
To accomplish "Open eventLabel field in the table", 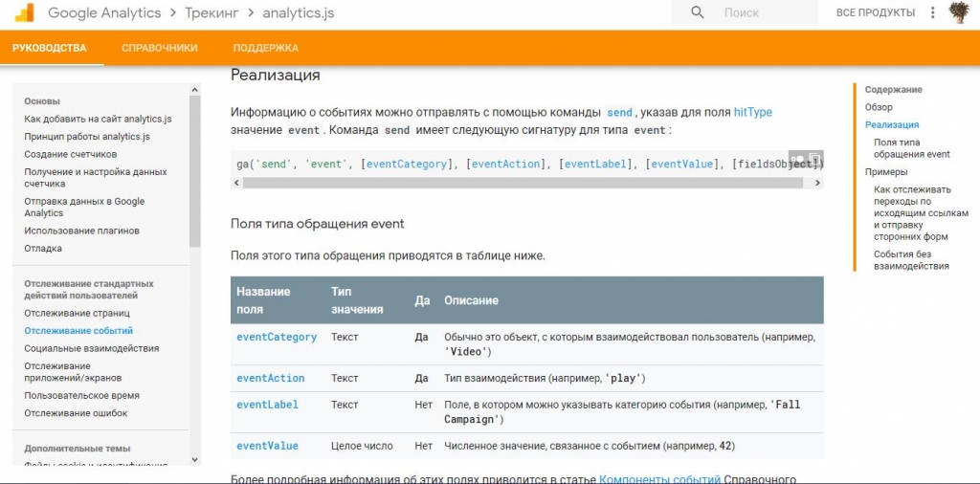I will point(268,405).
